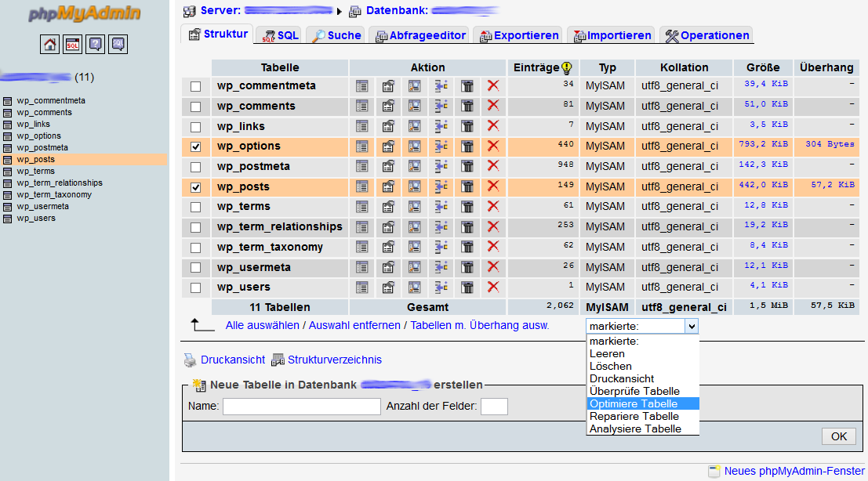
Task: Toggle the 'markierte:' dropdown arrow
Action: [x=692, y=326]
